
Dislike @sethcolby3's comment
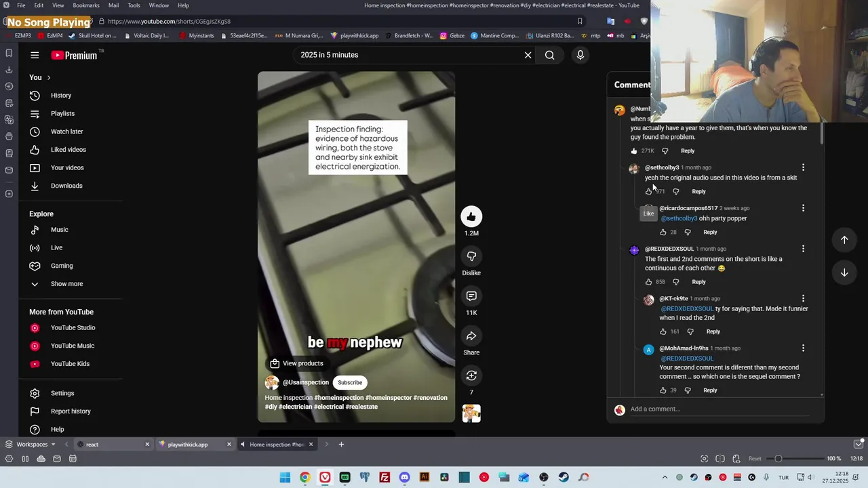click(x=675, y=191)
